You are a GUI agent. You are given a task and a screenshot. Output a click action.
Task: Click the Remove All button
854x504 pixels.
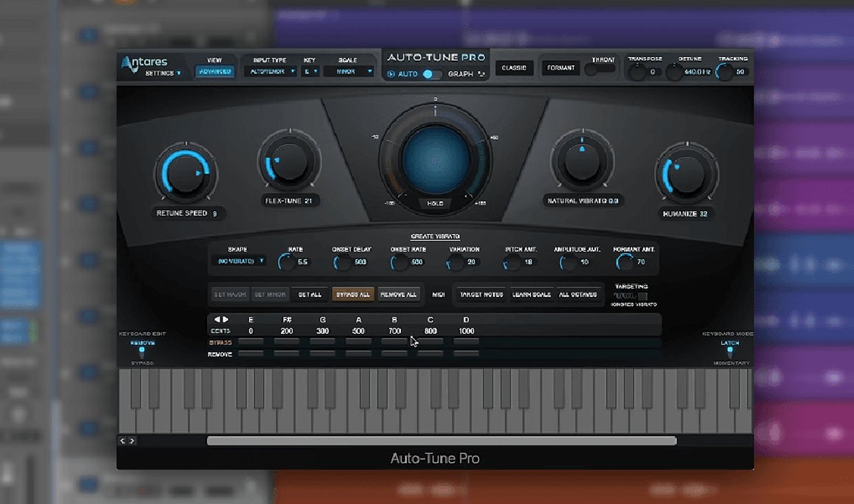(398, 295)
